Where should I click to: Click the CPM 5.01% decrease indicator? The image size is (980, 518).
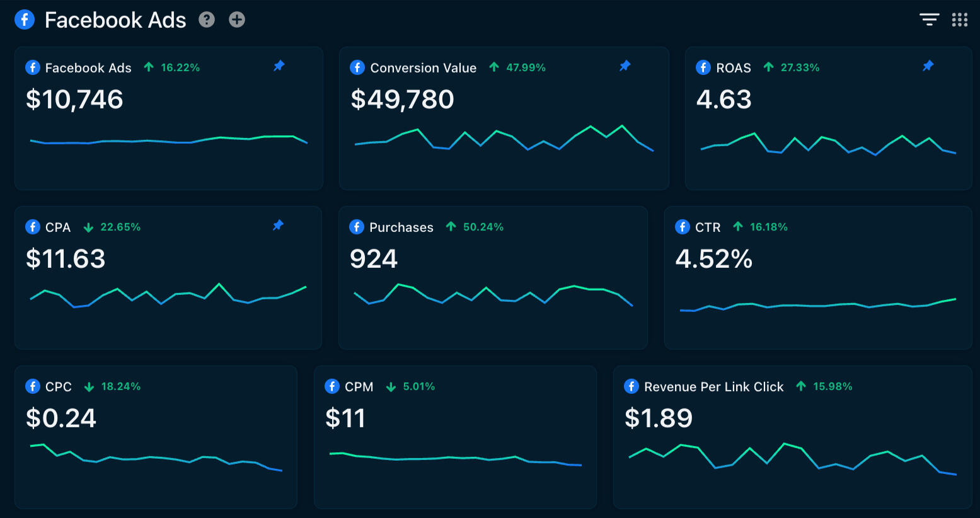point(411,386)
